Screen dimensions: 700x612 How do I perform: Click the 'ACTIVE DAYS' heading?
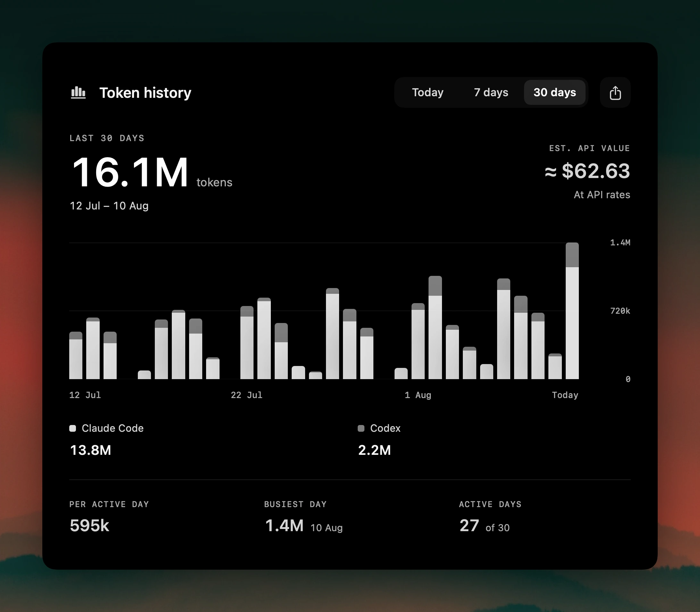pos(490,504)
